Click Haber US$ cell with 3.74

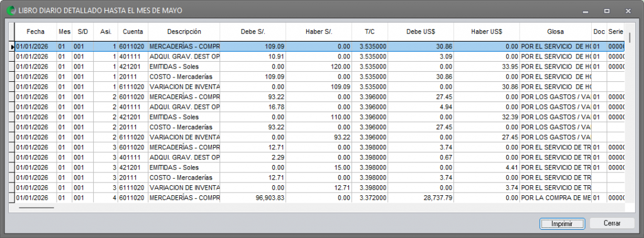click(487, 188)
